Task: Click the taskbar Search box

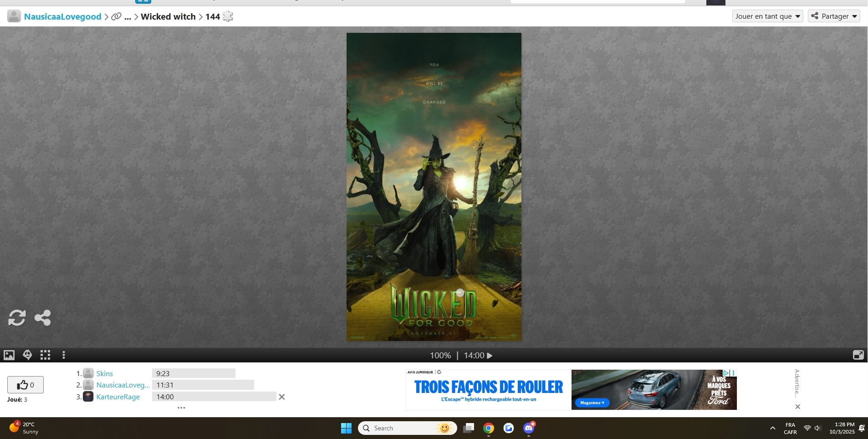Action: 408,428
